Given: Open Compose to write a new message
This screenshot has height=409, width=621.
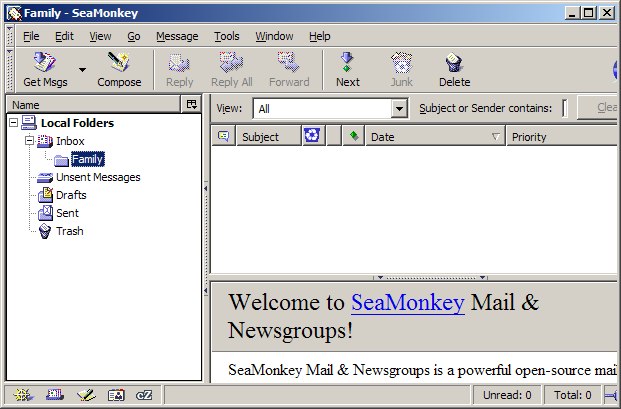Looking at the screenshot, I should [119, 69].
